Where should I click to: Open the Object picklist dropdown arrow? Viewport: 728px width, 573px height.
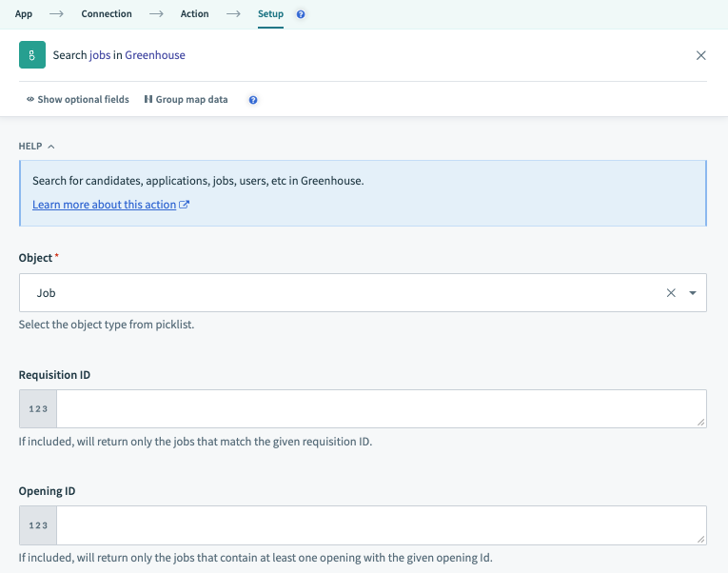click(x=692, y=293)
